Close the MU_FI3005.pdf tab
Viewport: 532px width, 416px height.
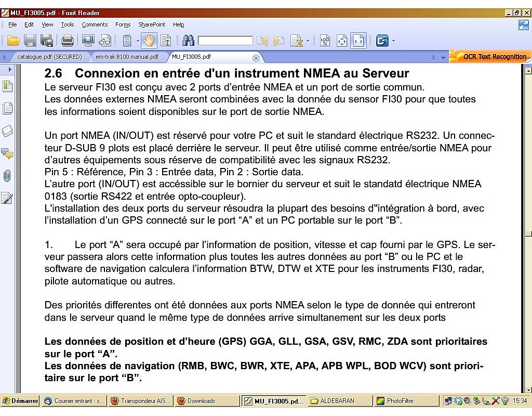pyautogui.click(x=256, y=58)
